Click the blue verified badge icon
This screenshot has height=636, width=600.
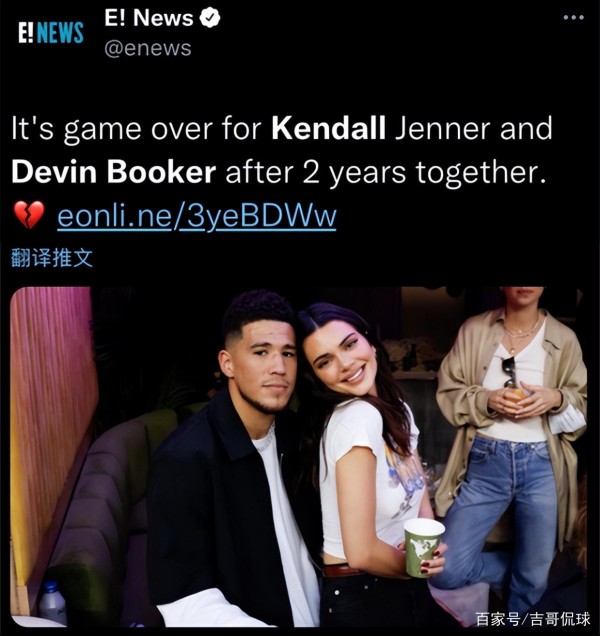[x=210, y=18]
